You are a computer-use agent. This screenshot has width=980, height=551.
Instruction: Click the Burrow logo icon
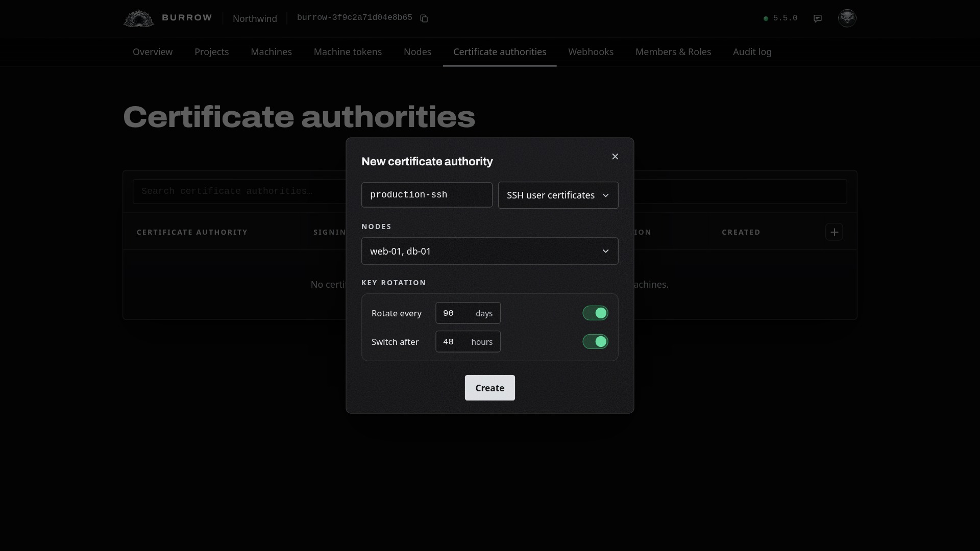(x=138, y=18)
